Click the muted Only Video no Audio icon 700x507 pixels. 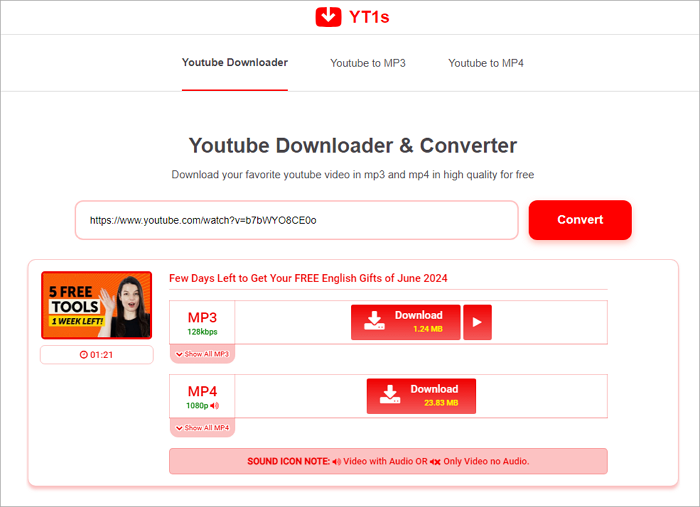click(435, 462)
